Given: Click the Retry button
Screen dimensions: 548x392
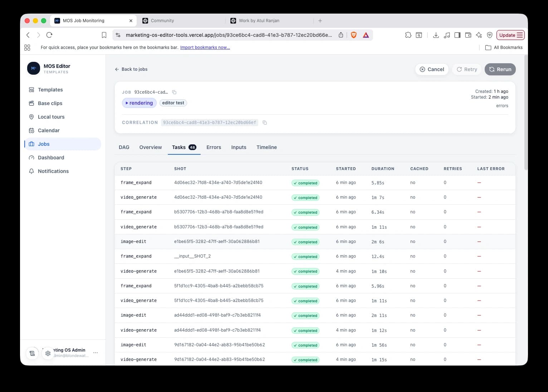Looking at the screenshot, I should coord(467,69).
